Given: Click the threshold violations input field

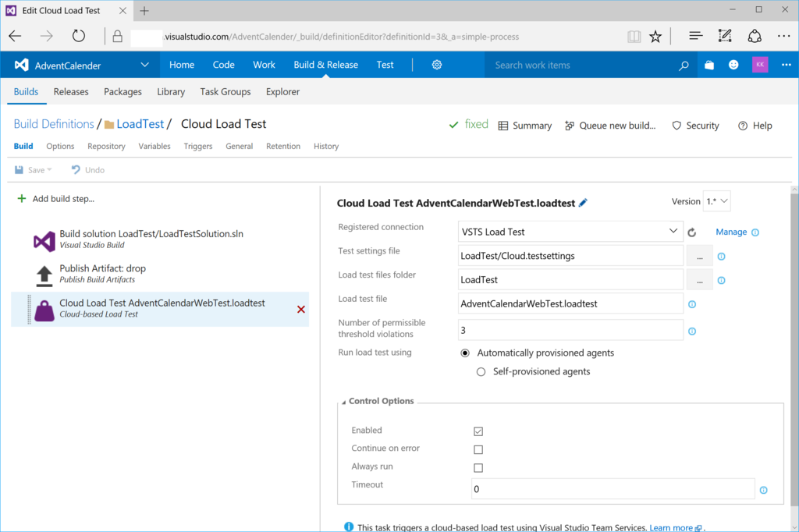Looking at the screenshot, I should click(570, 330).
